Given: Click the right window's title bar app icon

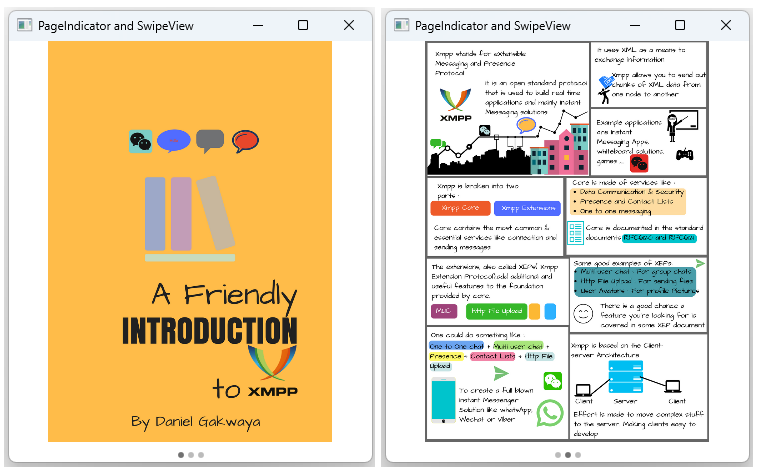Looking at the screenshot, I should 401,25.
